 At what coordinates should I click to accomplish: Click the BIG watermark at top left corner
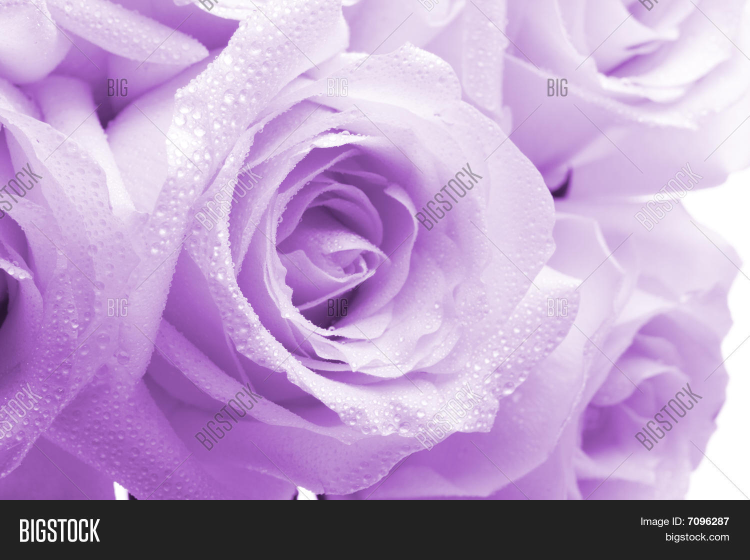pos(117,88)
